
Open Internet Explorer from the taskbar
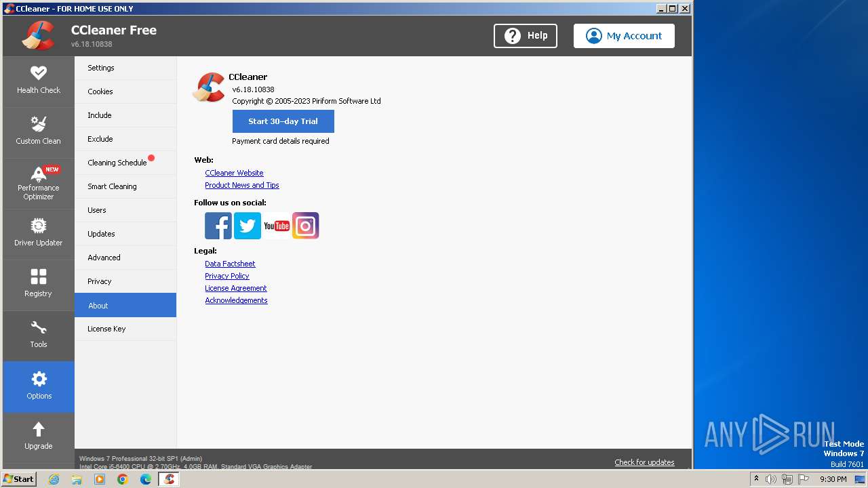click(54, 479)
